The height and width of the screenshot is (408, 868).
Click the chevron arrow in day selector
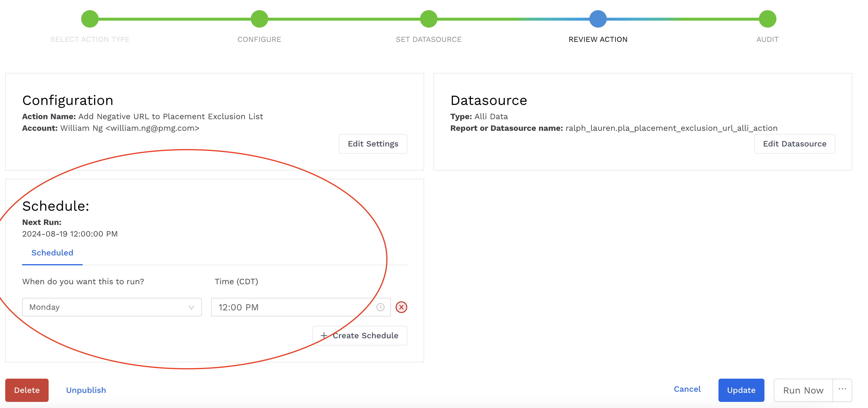tap(191, 307)
